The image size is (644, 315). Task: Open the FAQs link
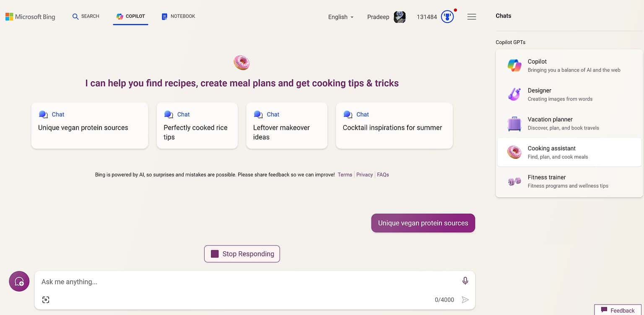pyautogui.click(x=383, y=175)
